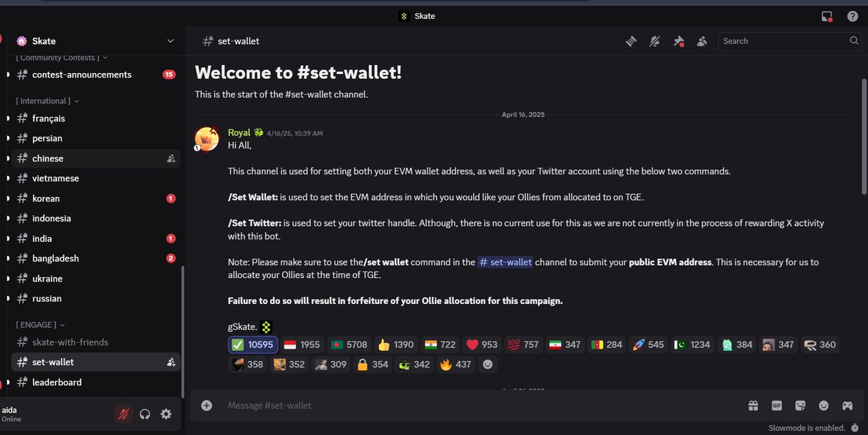Open the leaderboard channel
The height and width of the screenshot is (435, 868).
click(95, 382)
